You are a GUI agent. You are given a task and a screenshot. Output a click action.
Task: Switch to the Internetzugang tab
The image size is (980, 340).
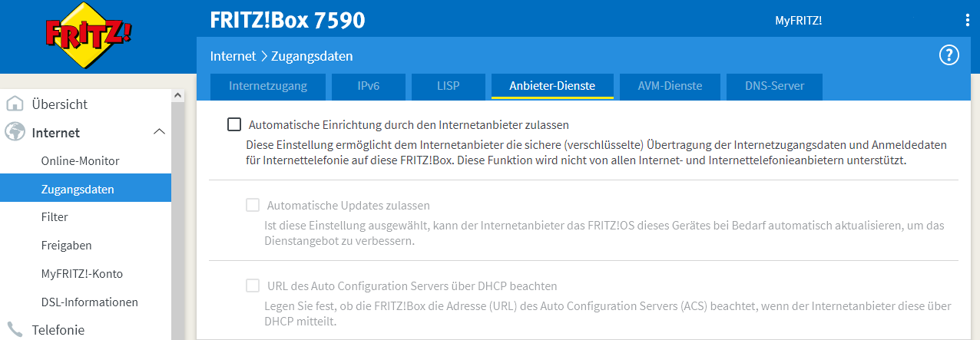click(268, 86)
